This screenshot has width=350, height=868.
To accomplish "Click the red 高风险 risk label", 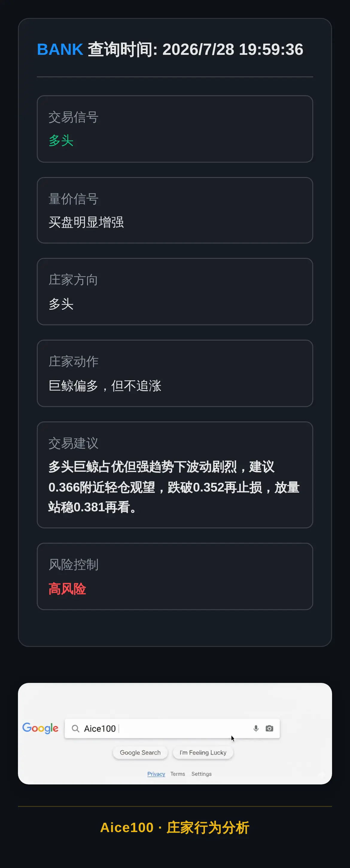I will pyautogui.click(x=67, y=589).
